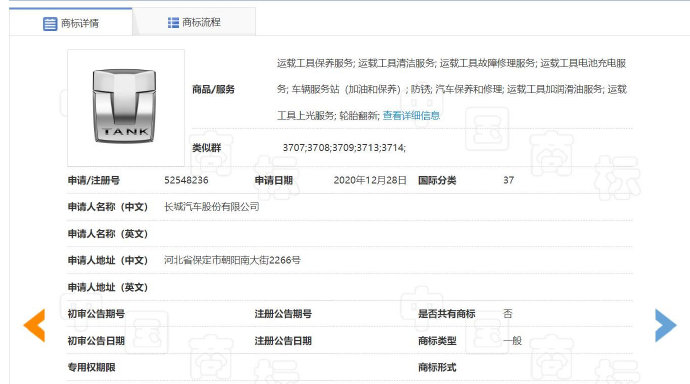Click the 注册公告日期 field label
690x384 pixels.
pos(283,341)
